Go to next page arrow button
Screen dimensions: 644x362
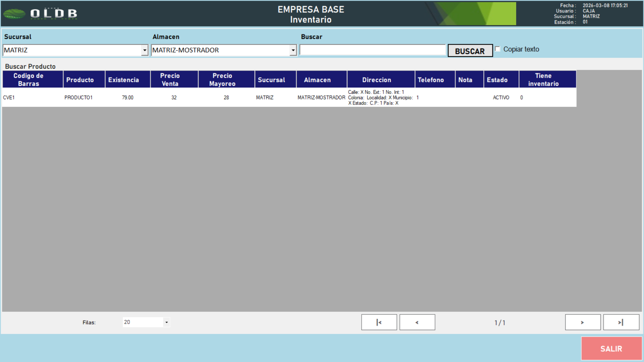(583, 322)
